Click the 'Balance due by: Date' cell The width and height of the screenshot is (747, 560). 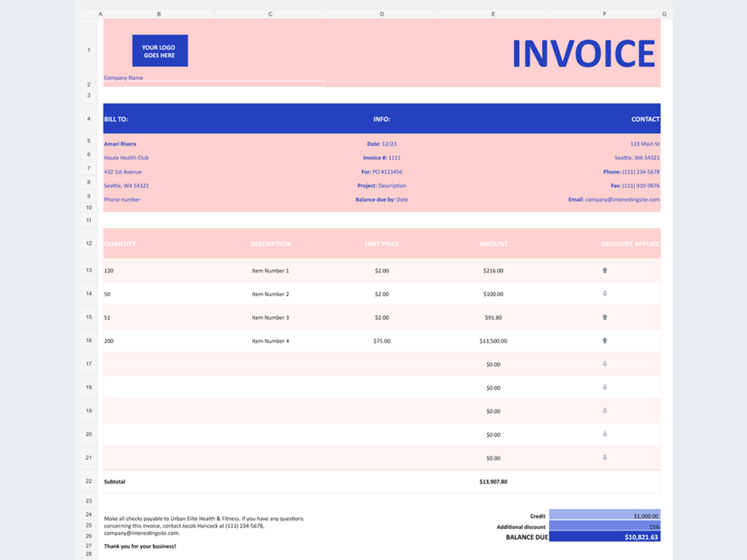pyautogui.click(x=382, y=200)
